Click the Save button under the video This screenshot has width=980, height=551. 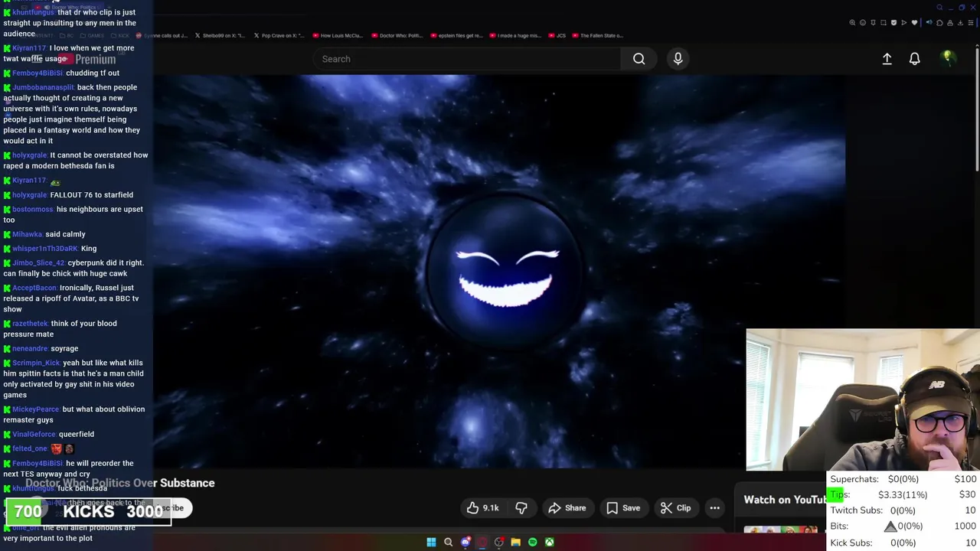click(x=623, y=508)
